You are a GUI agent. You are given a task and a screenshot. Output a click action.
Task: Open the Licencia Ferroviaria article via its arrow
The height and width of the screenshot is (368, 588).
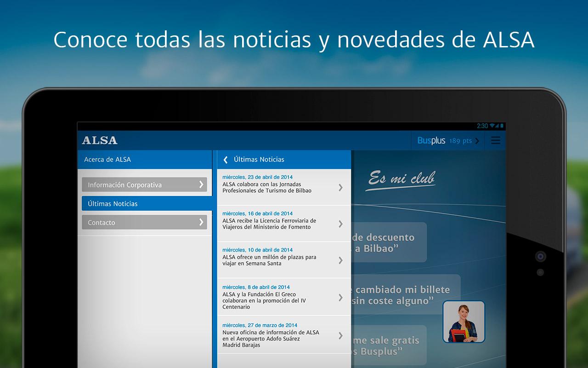[340, 224]
